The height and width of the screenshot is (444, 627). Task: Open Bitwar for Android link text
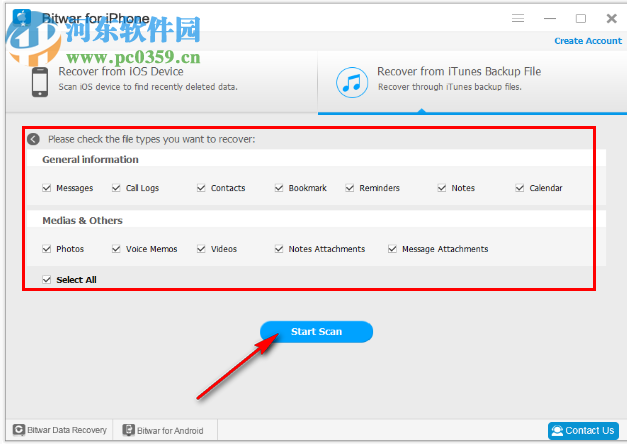[x=170, y=431]
